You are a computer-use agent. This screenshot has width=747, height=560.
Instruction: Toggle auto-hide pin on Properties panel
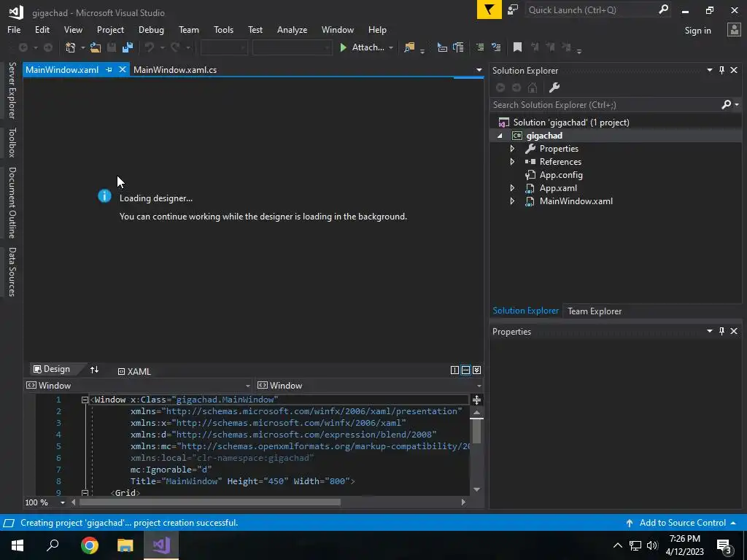click(721, 331)
